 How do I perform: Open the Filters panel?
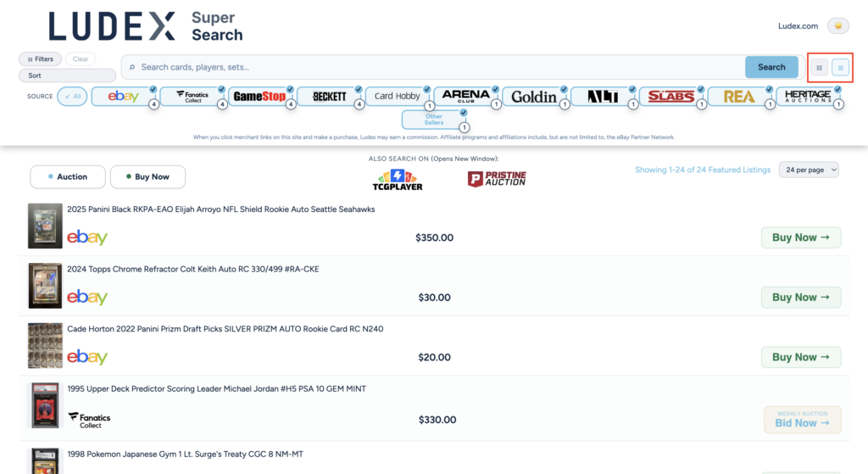41,59
